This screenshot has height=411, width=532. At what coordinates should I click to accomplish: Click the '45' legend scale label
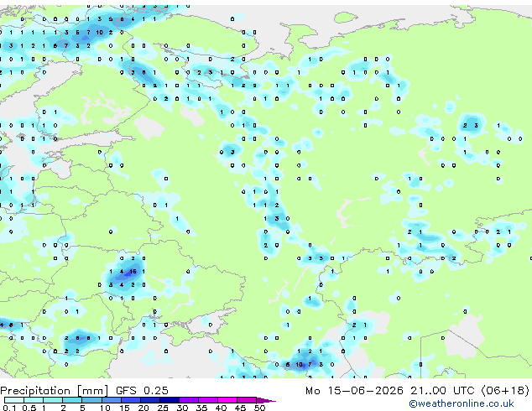pos(240,408)
